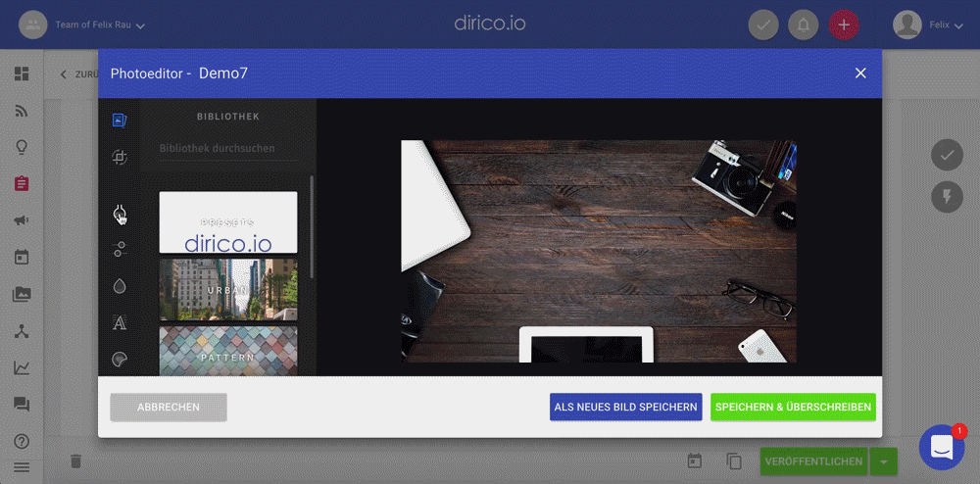Screen dimensions: 980x484
Task: Click the dirico.io logo in the header
Action: pyautogui.click(x=490, y=24)
